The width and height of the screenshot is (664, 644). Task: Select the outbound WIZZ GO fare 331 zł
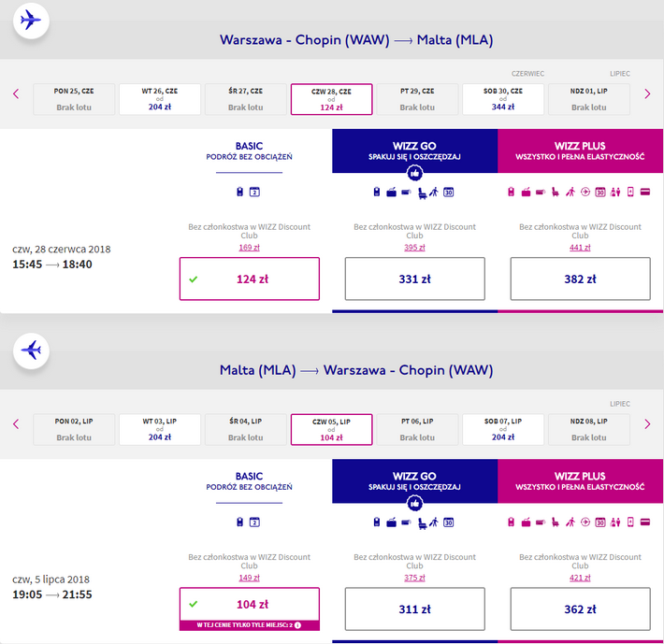click(x=414, y=279)
